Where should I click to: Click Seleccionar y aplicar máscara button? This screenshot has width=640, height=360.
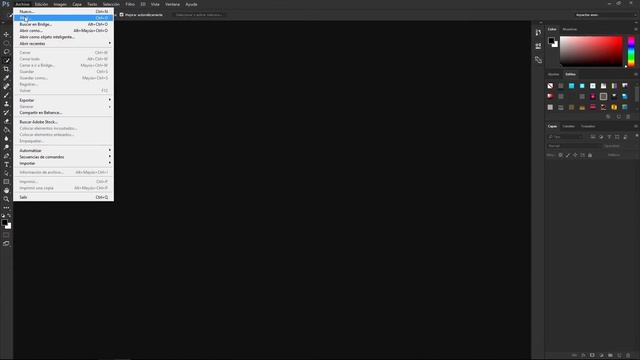[x=199, y=15]
